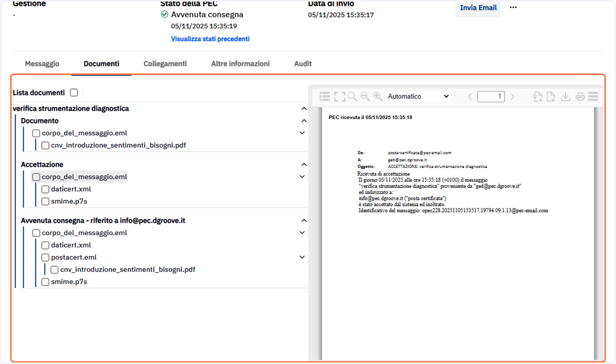The width and height of the screenshot is (616, 364).
Task: Toggle the postacert.eml chevron
Action: coord(302,258)
